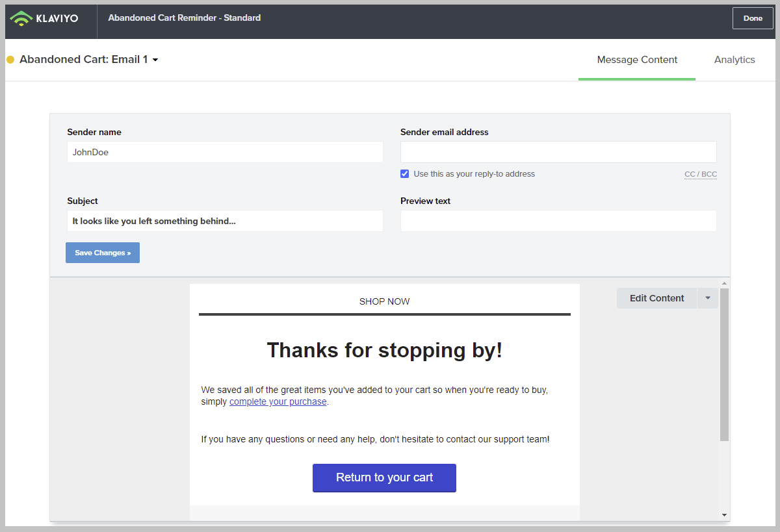
Task: Click the SHOP NOW header link
Action: coord(384,301)
